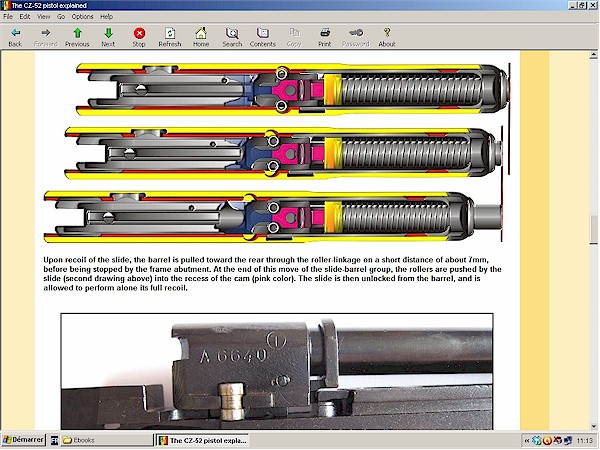
Task: Click the greyed-out Password button
Action: click(x=355, y=37)
